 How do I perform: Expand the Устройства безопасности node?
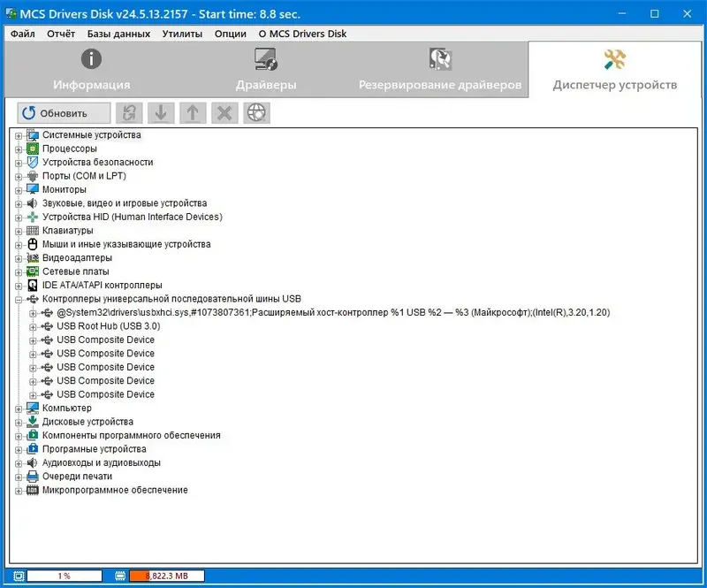coord(19,163)
